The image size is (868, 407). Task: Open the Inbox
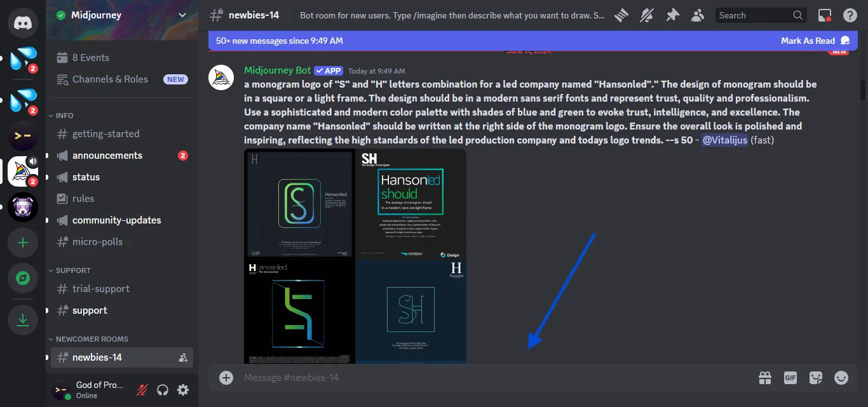pyautogui.click(x=824, y=15)
